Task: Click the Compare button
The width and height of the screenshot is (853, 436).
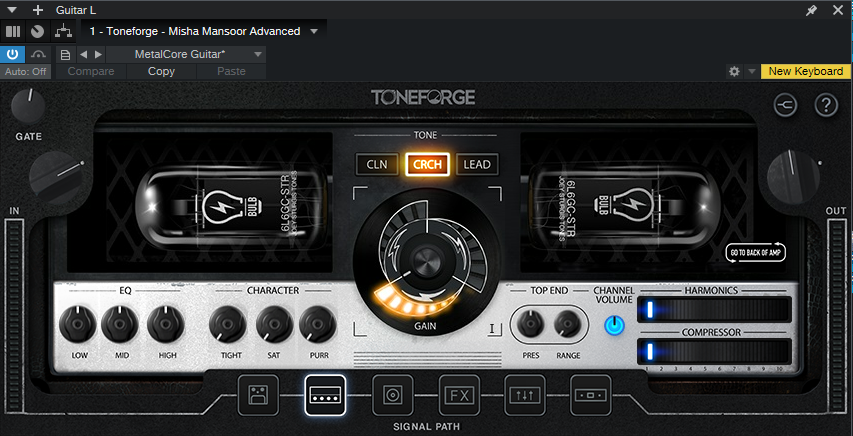Action: [x=91, y=71]
